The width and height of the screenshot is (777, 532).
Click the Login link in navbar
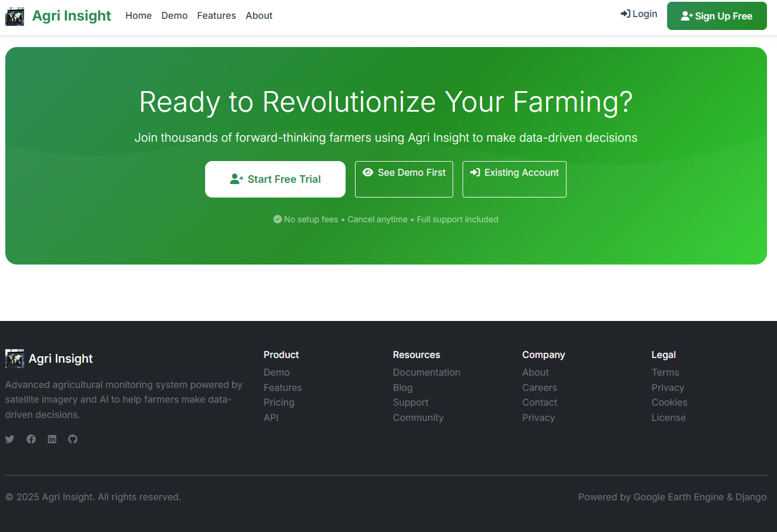point(639,14)
